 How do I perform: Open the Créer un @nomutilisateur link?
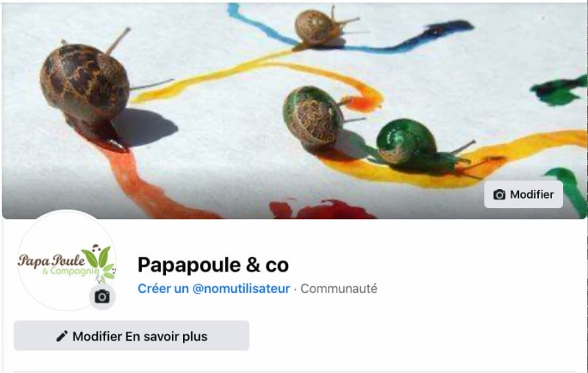[x=214, y=288]
